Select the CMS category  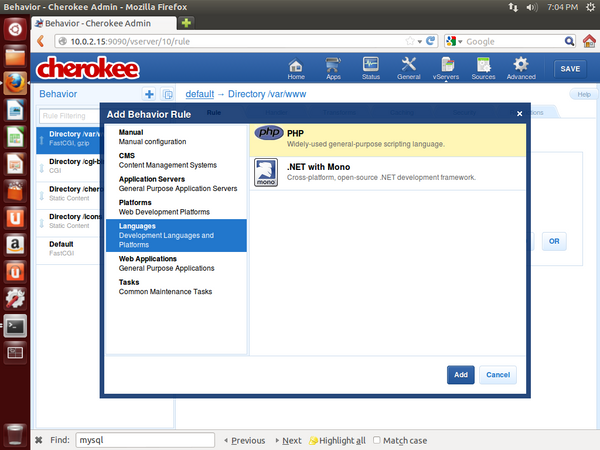tap(176, 160)
